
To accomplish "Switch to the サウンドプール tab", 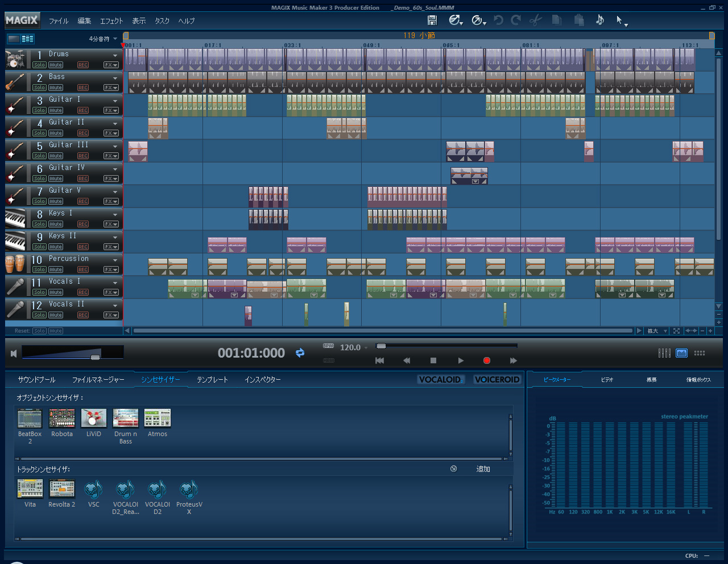I will click(36, 380).
